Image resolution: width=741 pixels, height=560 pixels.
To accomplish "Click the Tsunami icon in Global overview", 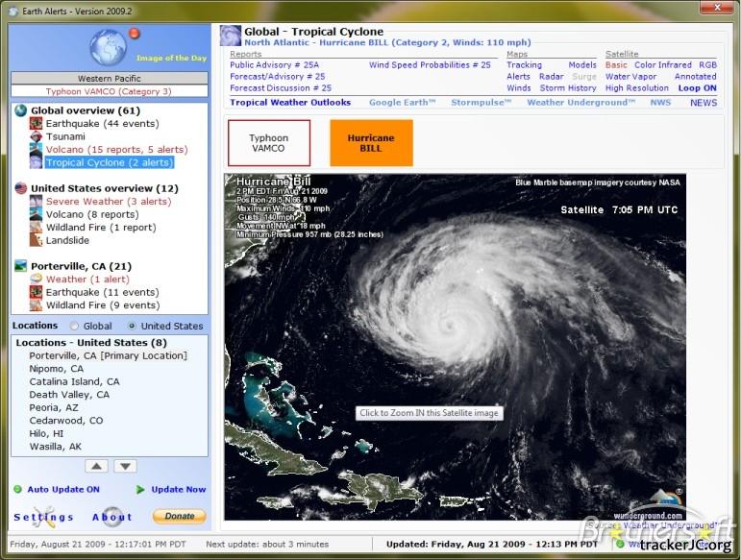I will pos(36,137).
